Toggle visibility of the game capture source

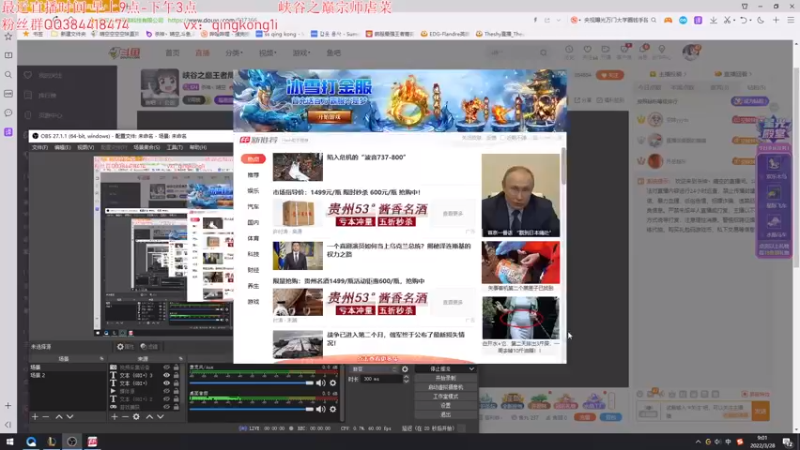click(166, 407)
